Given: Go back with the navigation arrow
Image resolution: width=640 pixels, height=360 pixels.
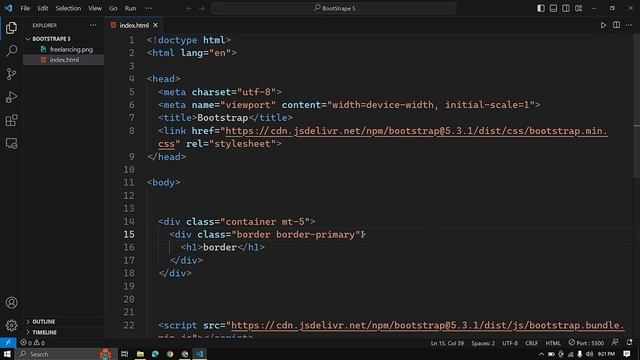Looking at the screenshot, I should click(x=189, y=8).
